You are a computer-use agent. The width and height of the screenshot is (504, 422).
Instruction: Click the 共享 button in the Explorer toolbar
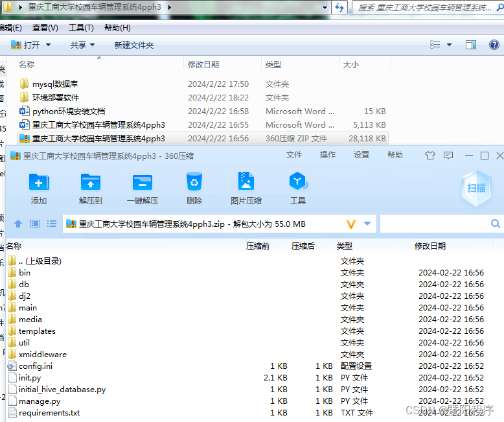point(78,45)
